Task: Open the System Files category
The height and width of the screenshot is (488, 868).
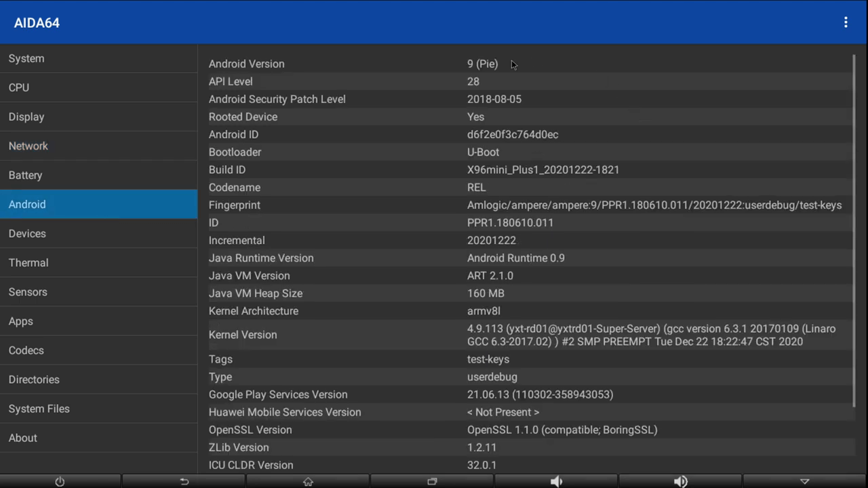Action: click(99, 408)
